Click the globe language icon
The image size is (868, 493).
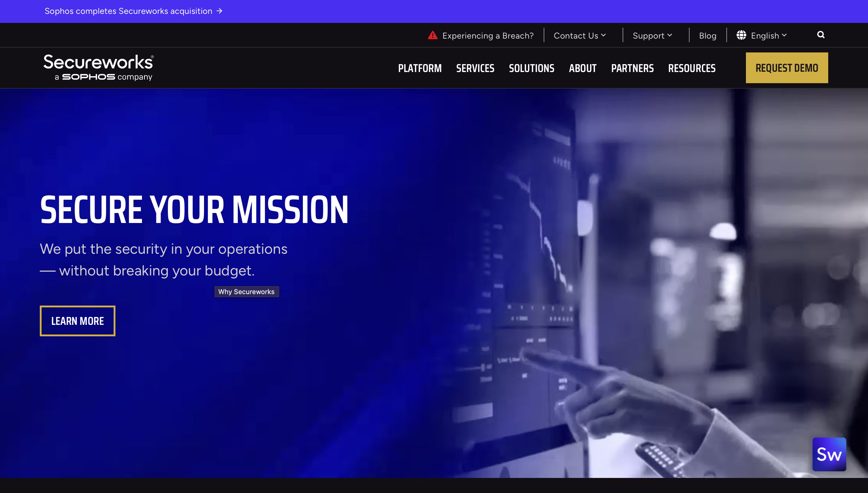click(741, 35)
